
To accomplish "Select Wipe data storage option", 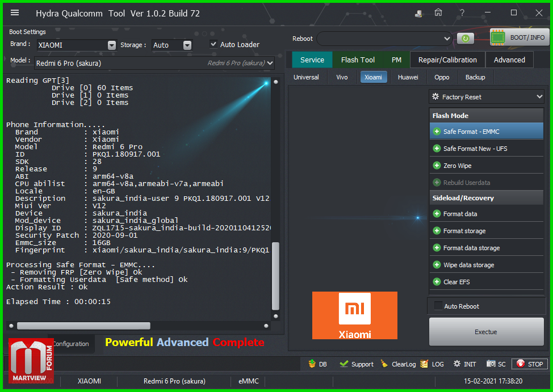I will [487, 265].
